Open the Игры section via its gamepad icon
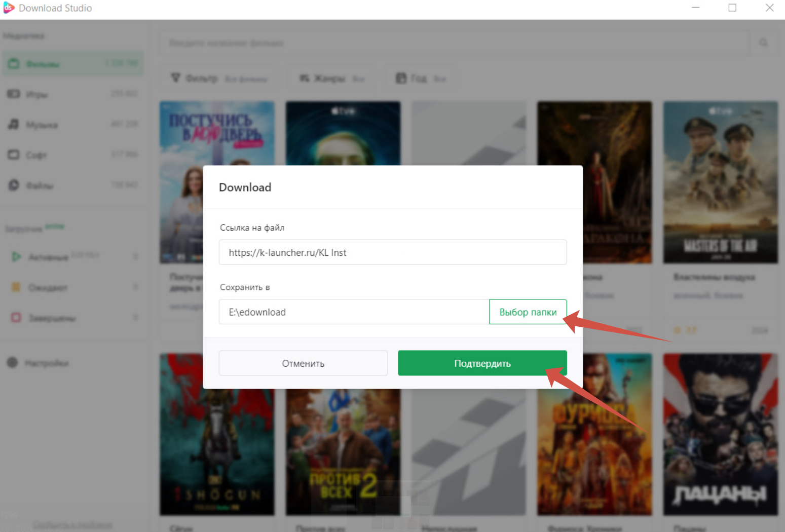 (14, 94)
